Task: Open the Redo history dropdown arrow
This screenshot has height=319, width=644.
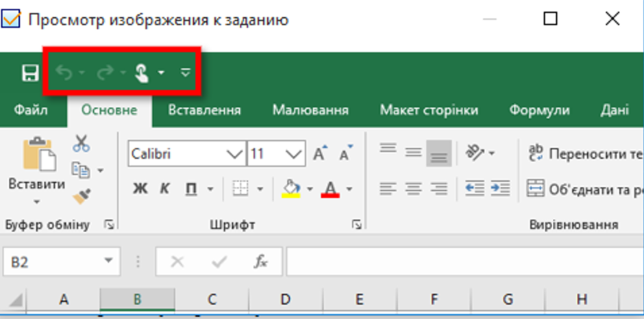Action: pos(123,73)
